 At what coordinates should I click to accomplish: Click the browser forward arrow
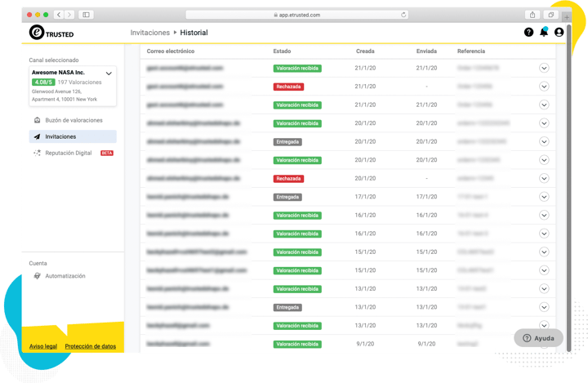[x=69, y=15]
